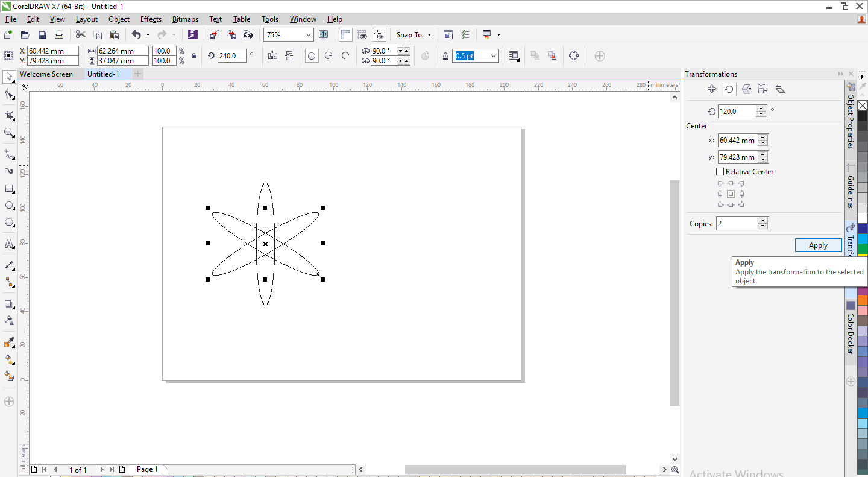Viewport: 868px width, 477px height.
Task: Expand the outline width 0.5 pt dropdown
Action: point(494,56)
